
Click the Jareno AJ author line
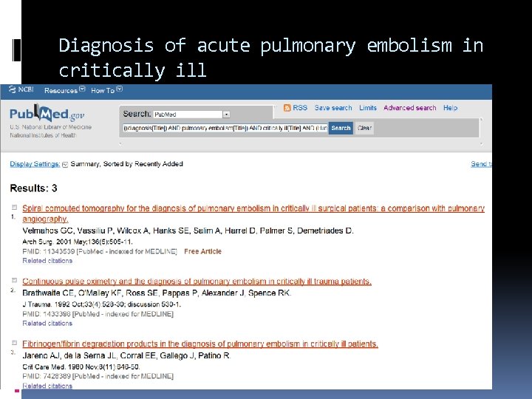126,355
